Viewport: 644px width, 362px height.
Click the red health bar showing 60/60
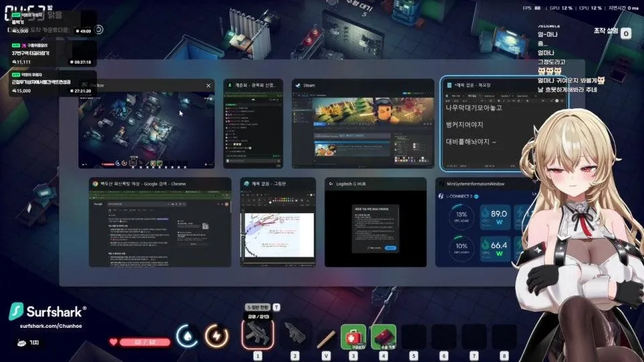coord(145,342)
